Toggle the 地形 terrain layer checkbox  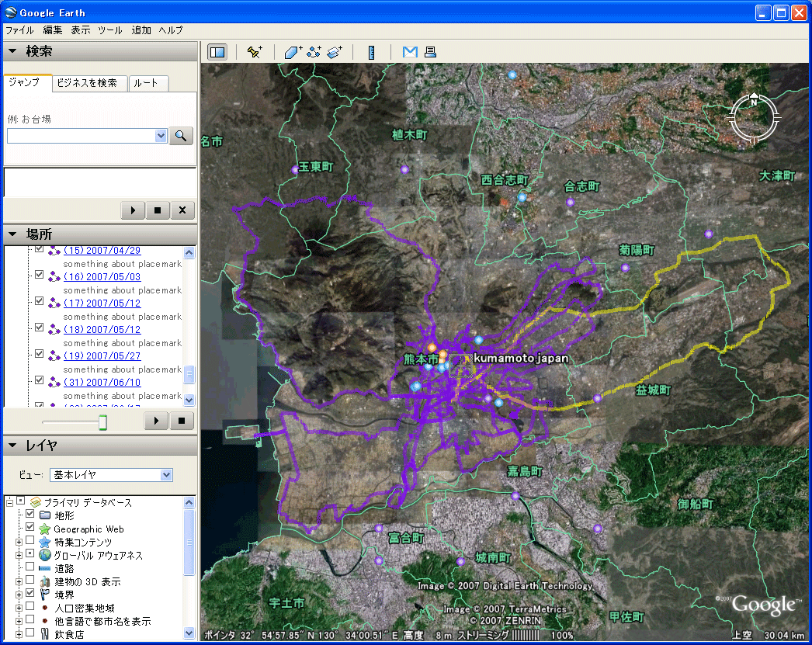(x=30, y=514)
